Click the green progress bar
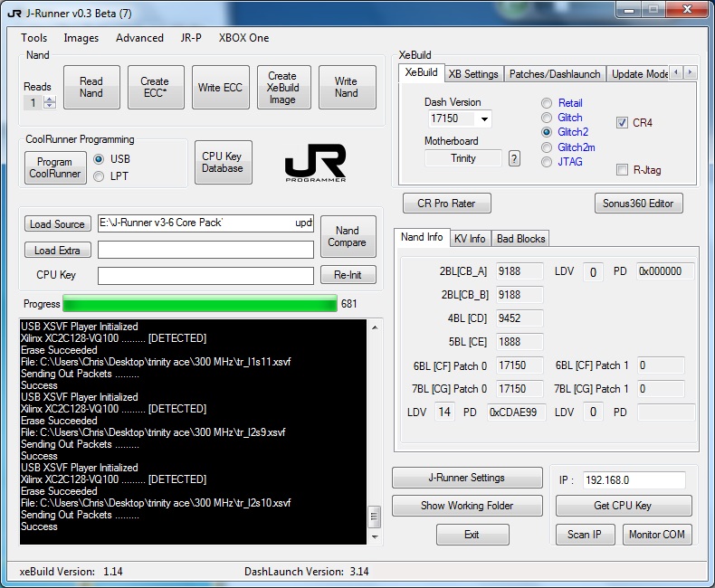Image resolution: width=715 pixels, height=588 pixels. tap(199, 304)
